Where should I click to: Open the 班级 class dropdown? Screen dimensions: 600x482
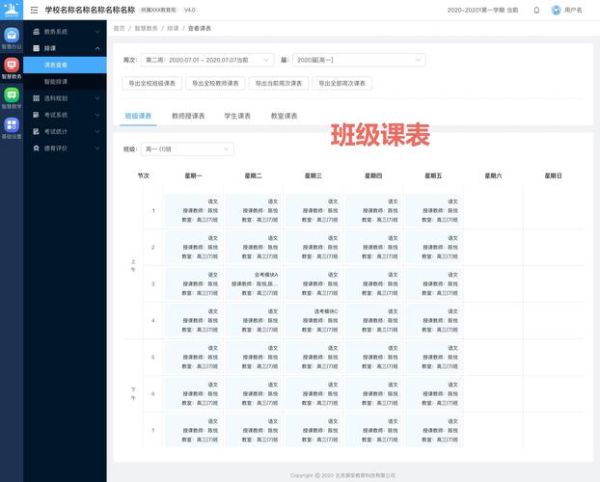(x=188, y=149)
